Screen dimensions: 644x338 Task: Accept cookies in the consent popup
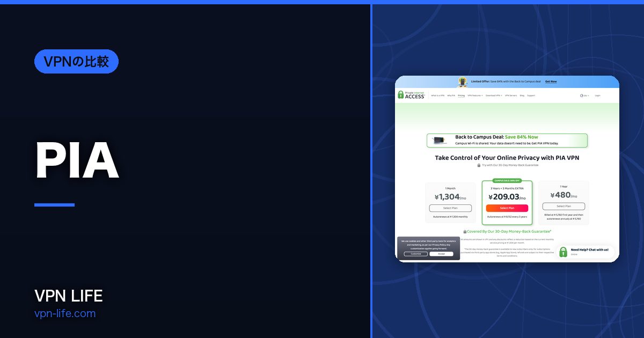click(x=441, y=254)
